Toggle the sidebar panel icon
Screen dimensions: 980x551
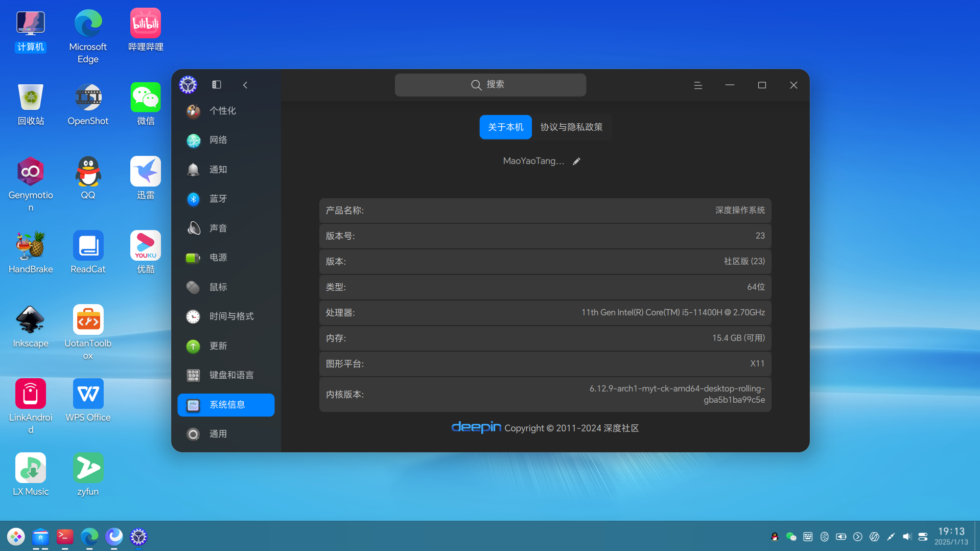217,85
